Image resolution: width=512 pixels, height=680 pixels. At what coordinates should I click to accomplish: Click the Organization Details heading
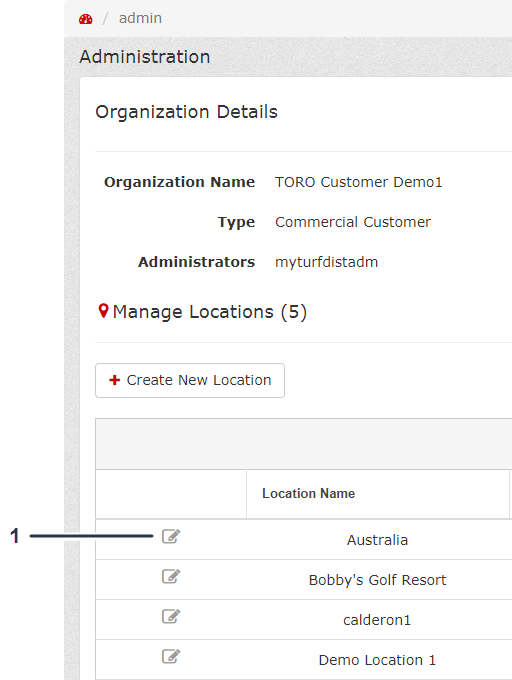pyautogui.click(x=186, y=112)
